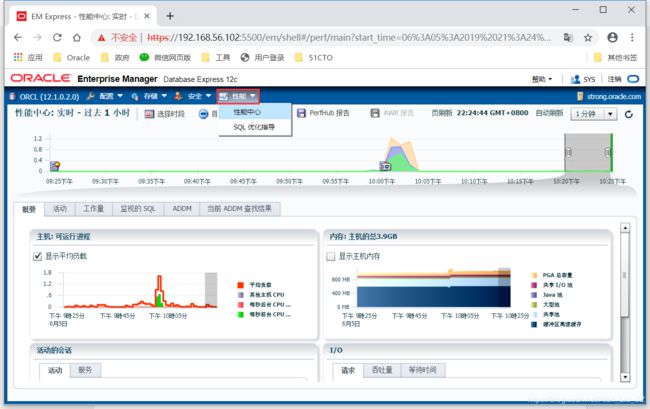The width and height of the screenshot is (650, 409).
Task: Click the gray selected time window
Action: click(x=588, y=152)
